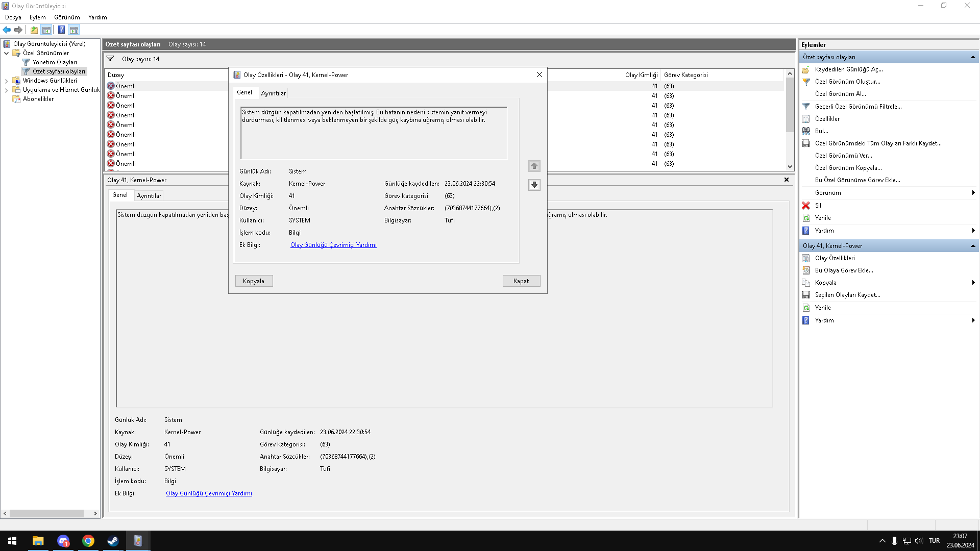
Task: Collapse the Özel Görünümler tree node
Action: coord(6,53)
